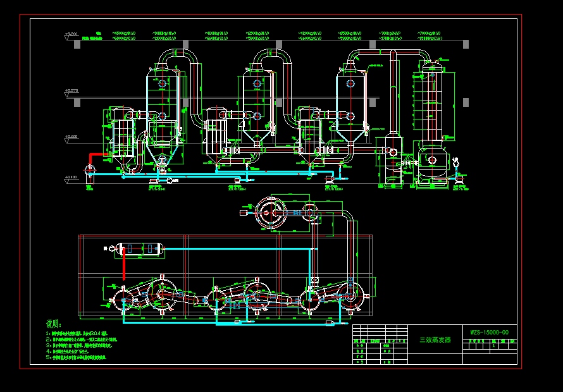Click the ~4000kg/h flow label at top
The image size is (563, 392).
124,32
